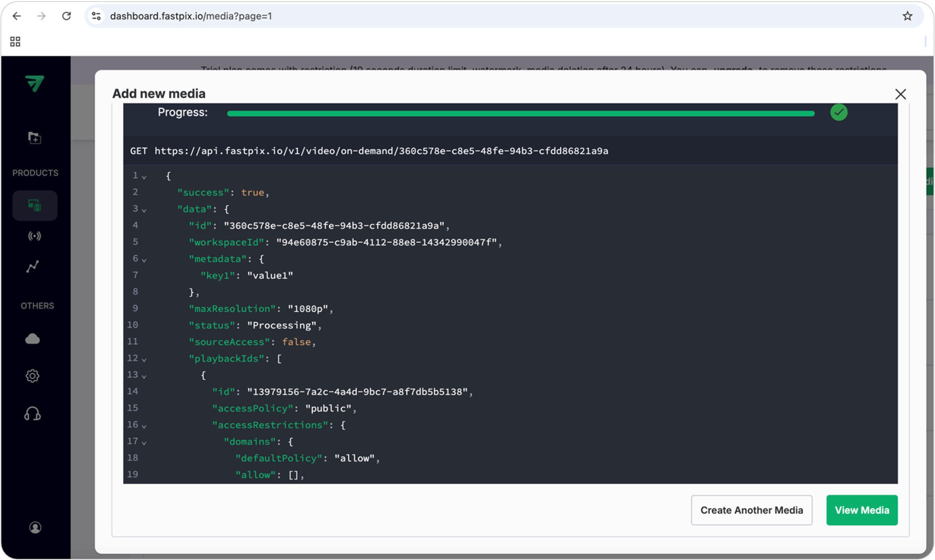Image resolution: width=935 pixels, height=560 pixels.
Task: Click the View Media button
Action: coord(862,510)
